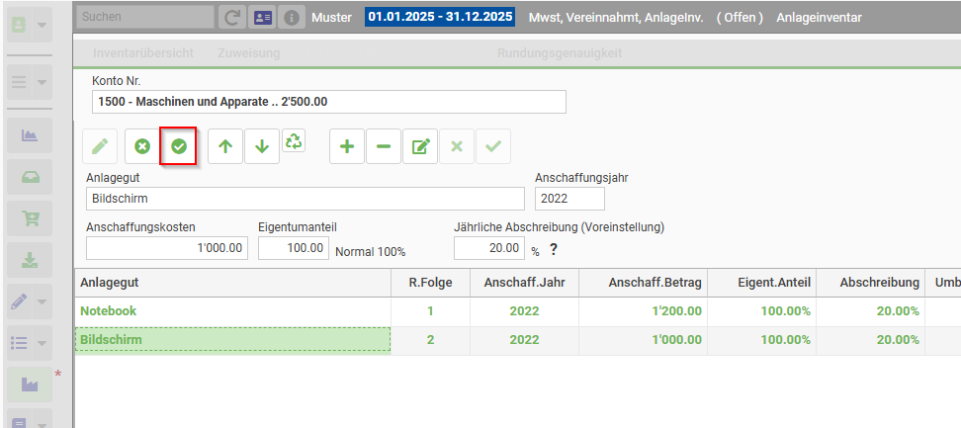Click the Anschaffungskosten field showing 1'000.00
961x428 pixels.
point(167,248)
